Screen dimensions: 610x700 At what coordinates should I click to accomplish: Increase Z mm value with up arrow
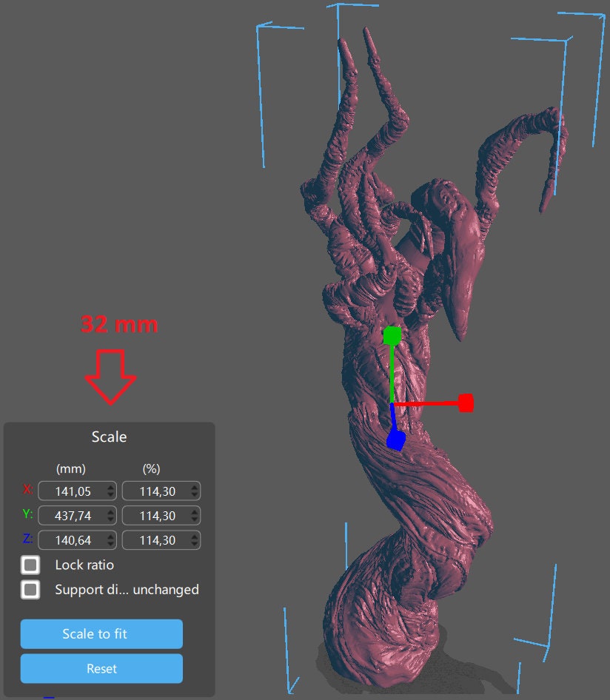111,536
